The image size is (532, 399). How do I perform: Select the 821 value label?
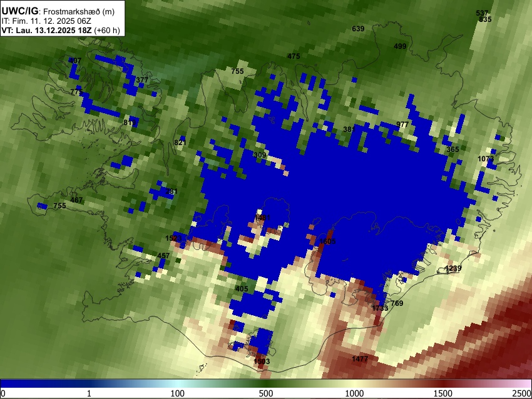click(x=180, y=143)
